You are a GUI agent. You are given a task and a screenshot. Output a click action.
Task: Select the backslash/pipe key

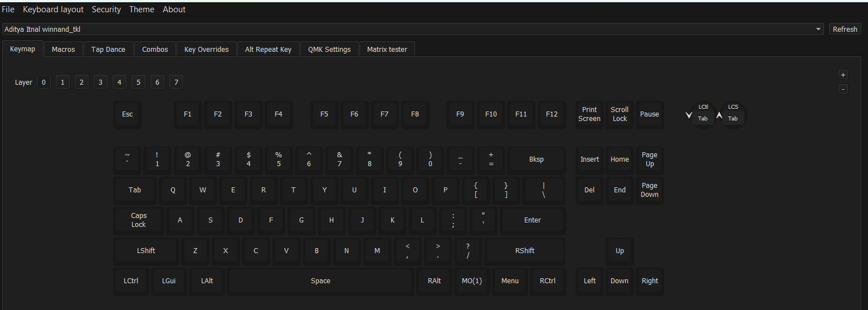pos(544,190)
